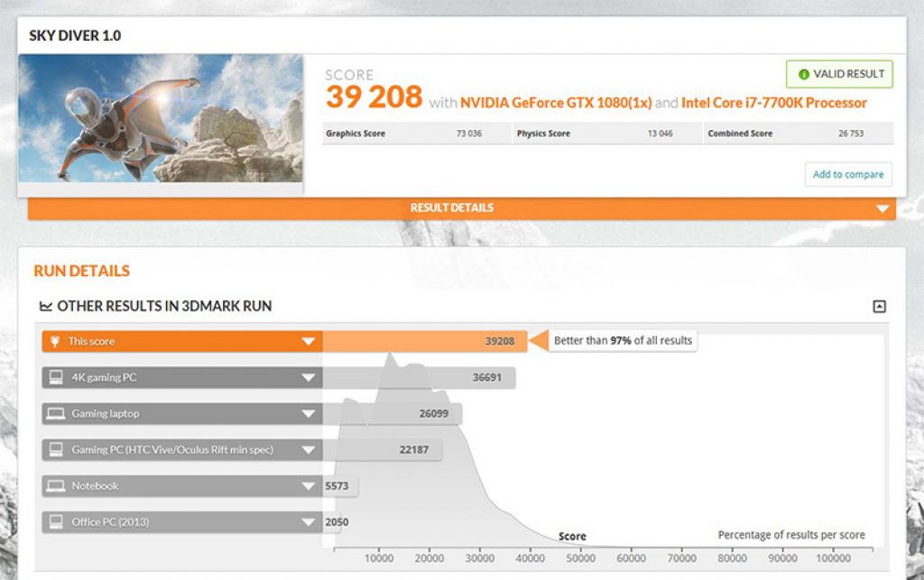Click the Valid Result badge
The height and width of the screenshot is (580, 924).
[839, 74]
